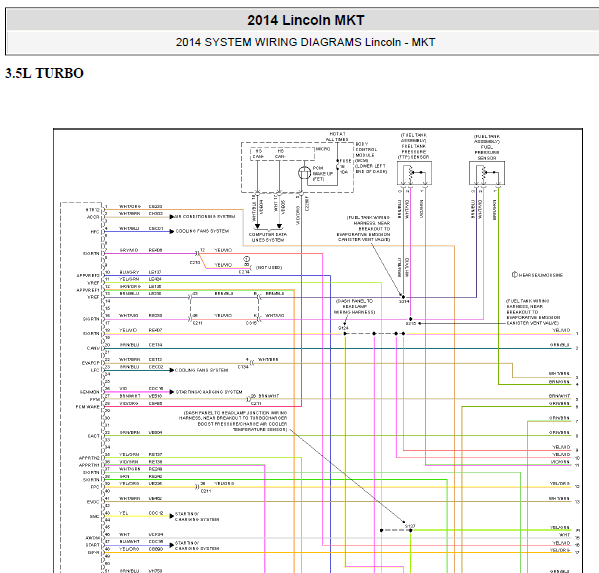Screen dimensions: 599x573
Task: Click the HS CAN+ terminal label
Action: (x=258, y=154)
